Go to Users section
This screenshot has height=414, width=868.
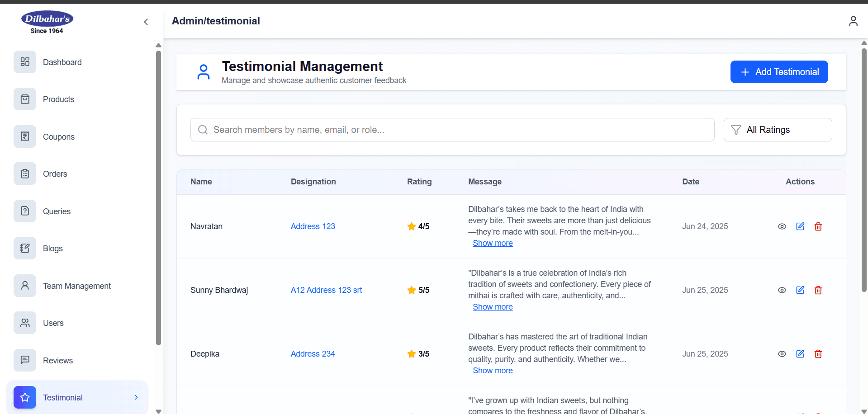77,323
